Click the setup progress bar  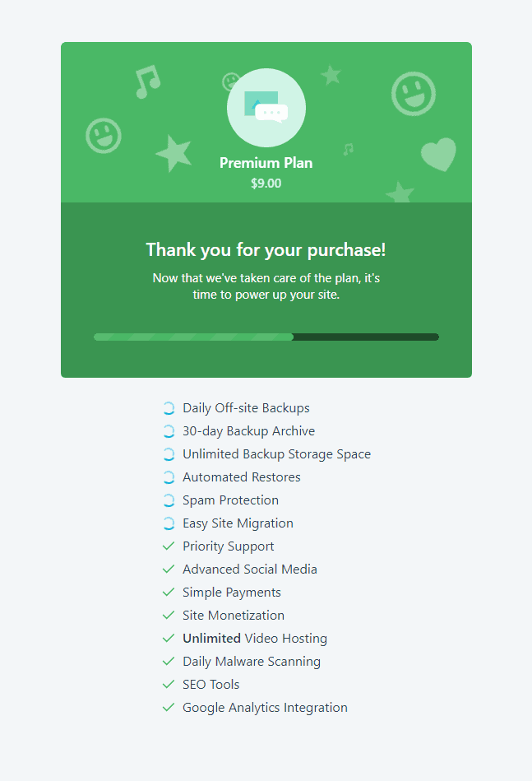(x=266, y=337)
